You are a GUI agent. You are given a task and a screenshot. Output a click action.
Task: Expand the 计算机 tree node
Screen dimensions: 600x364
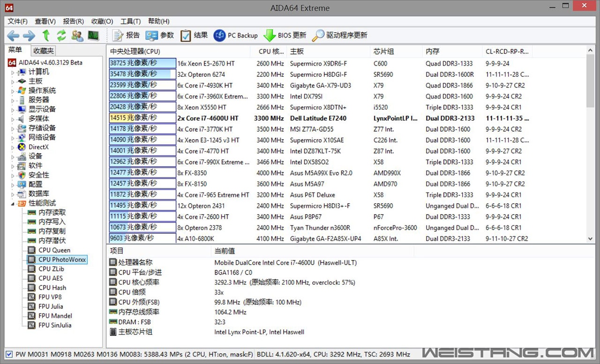point(13,72)
